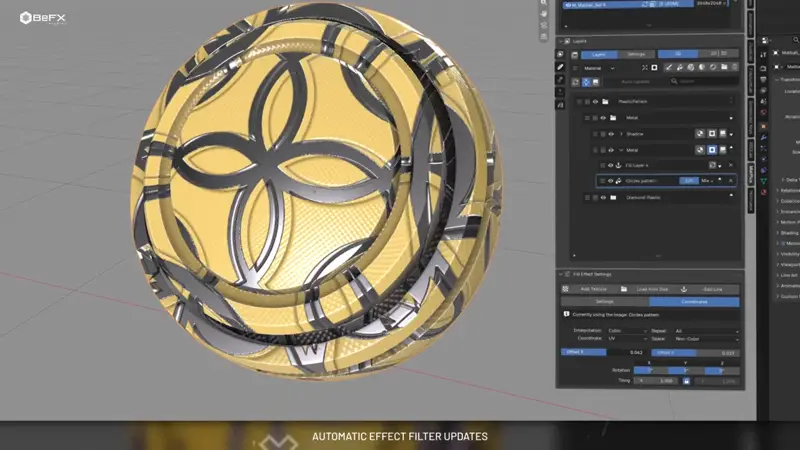
Task: Open the Material channel dropdown
Action: pyautogui.click(x=599, y=68)
